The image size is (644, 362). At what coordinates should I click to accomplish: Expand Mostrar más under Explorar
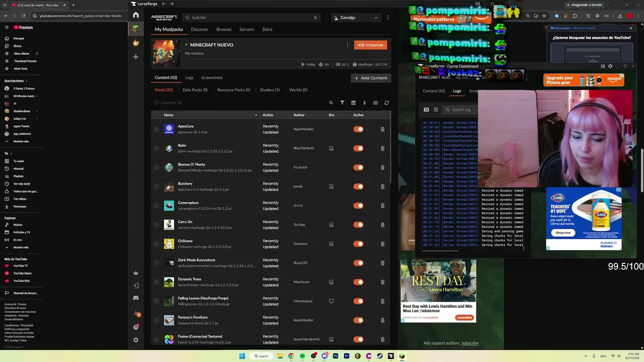coord(21,247)
